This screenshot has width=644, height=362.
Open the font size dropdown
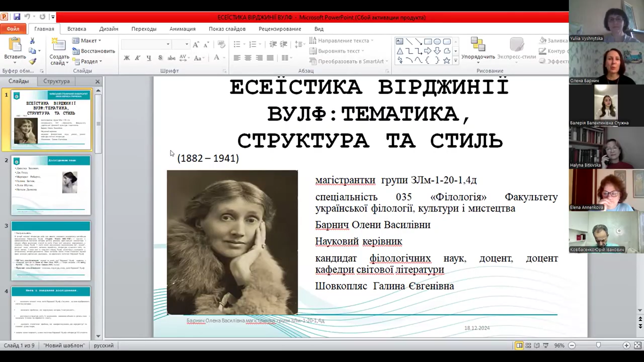click(186, 44)
